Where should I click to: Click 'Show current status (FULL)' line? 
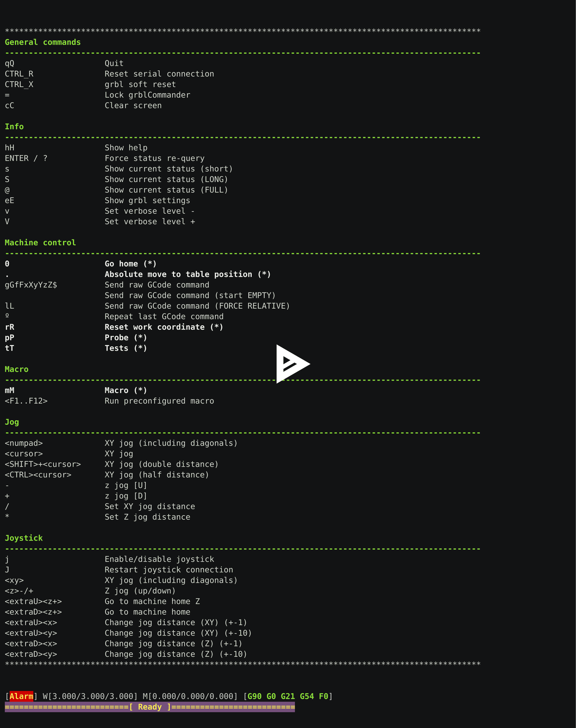(166, 190)
